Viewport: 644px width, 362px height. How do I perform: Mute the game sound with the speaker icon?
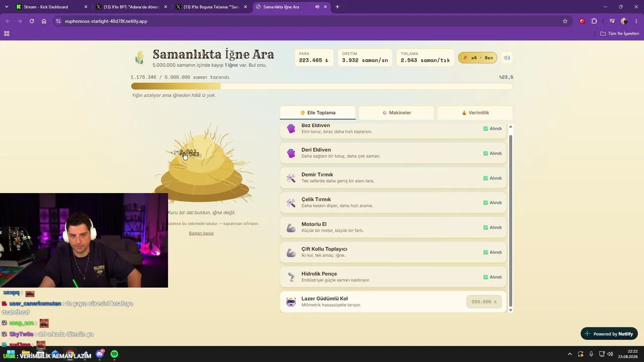click(507, 58)
